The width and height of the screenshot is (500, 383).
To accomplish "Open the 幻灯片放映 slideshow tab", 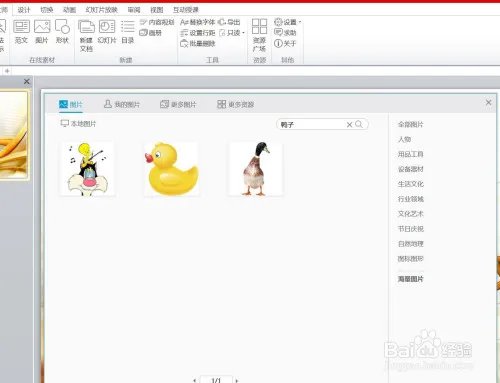I will pos(102,10).
